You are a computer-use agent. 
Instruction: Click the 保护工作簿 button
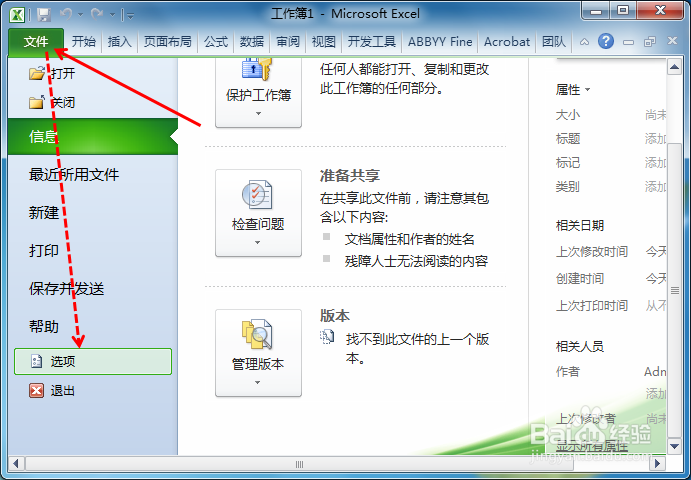pos(258,93)
